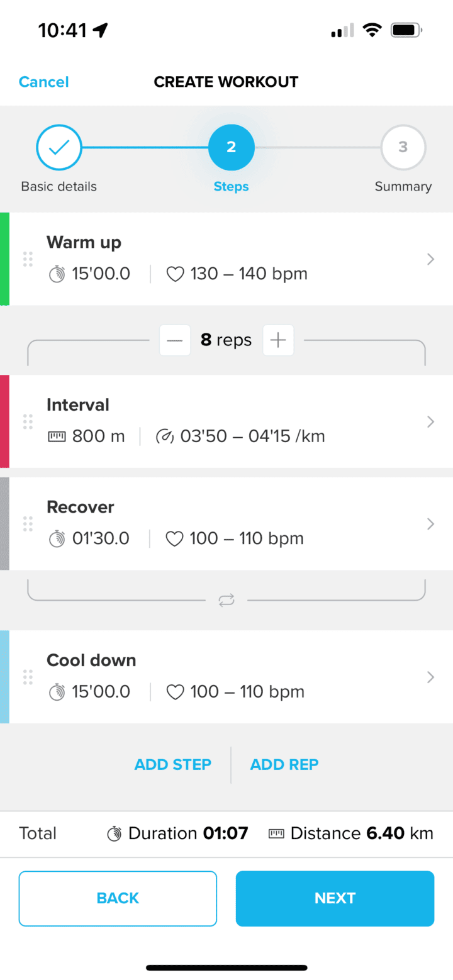The image size is (453, 980).
Task: Tap the repeat loop icon below Recover
Action: click(226, 600)
